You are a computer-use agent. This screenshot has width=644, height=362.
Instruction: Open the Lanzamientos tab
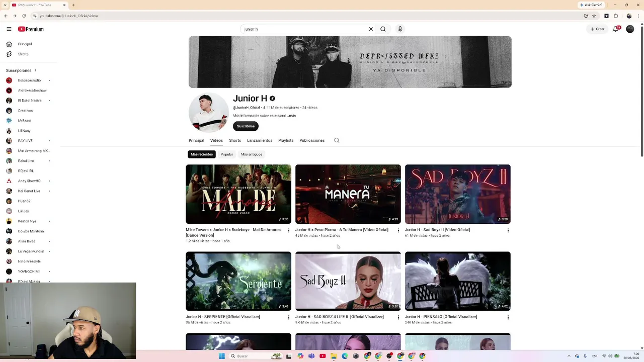click(x=260, y=140)
